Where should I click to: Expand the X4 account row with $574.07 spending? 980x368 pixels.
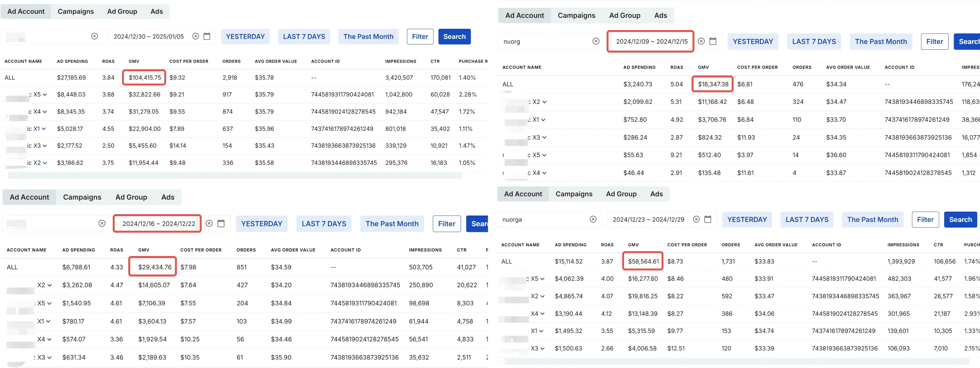point(49,339)
